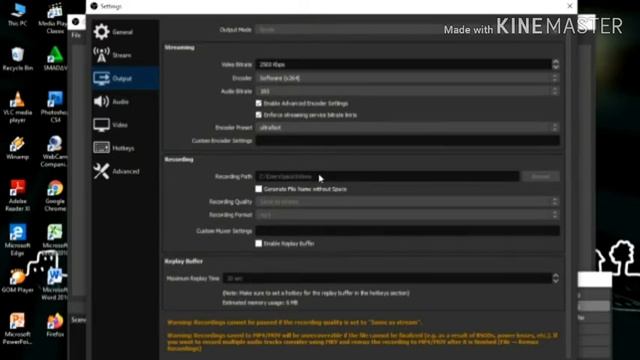This screenshot has height=360, width=640.
Task: Launch Microsoft PowerPoint desktop shortcut
Action: click(x=18, y=329)
